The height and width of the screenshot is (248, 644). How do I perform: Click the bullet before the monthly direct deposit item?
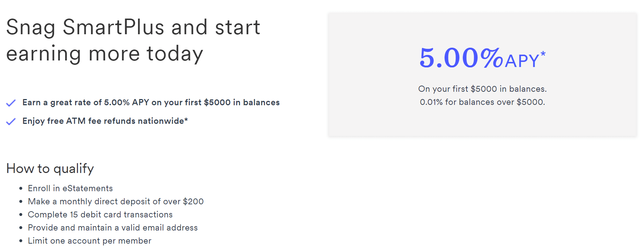21,202
